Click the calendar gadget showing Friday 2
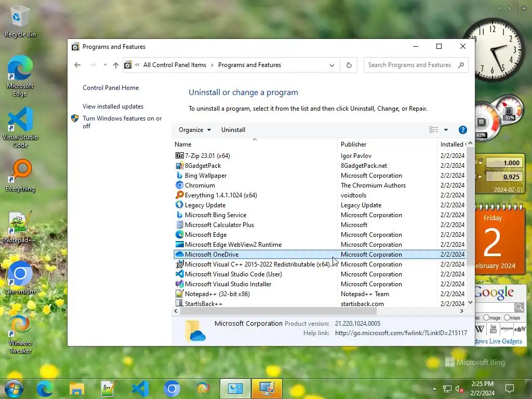The image size is (532, 399). (500, 239)
